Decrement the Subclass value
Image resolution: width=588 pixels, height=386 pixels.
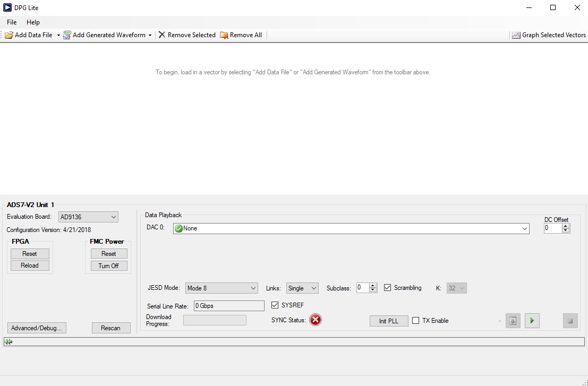pos(373,290)
